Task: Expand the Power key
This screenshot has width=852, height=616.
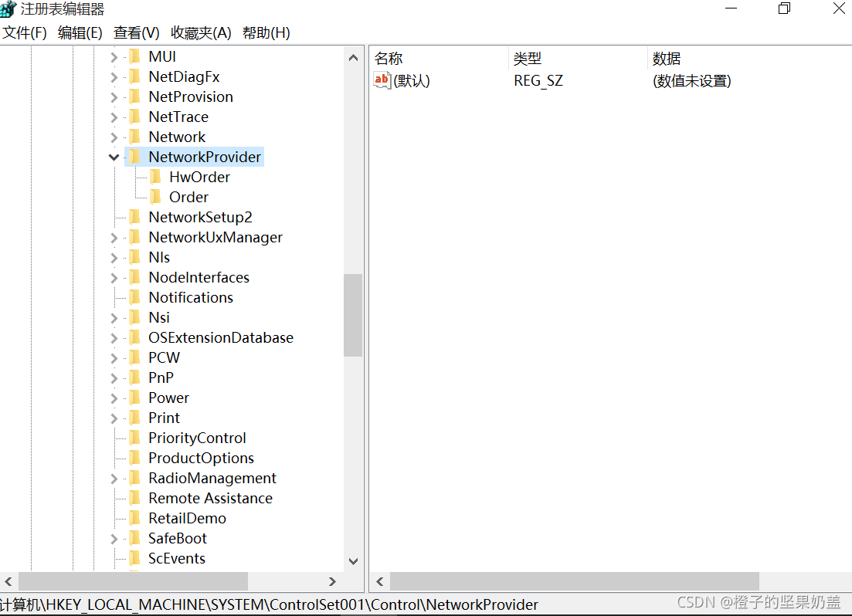Action: pyautogui.click(x=114, y=399)
